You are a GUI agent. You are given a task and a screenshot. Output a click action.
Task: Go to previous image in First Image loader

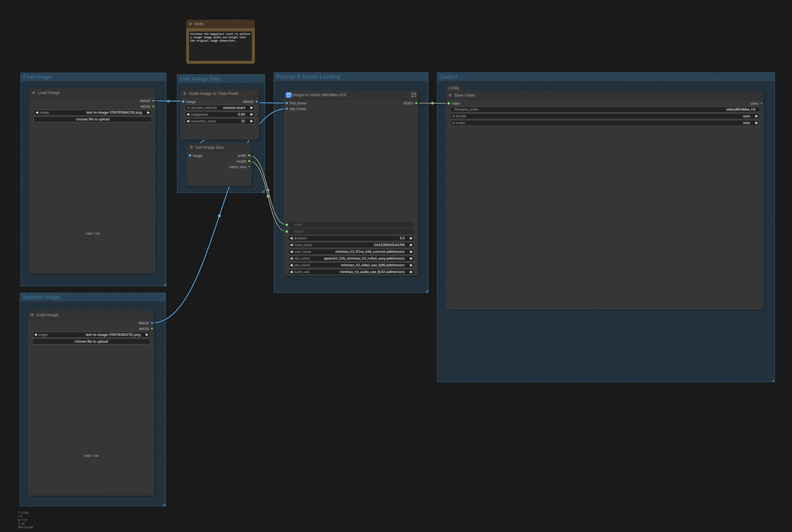(x=37, y=112)
